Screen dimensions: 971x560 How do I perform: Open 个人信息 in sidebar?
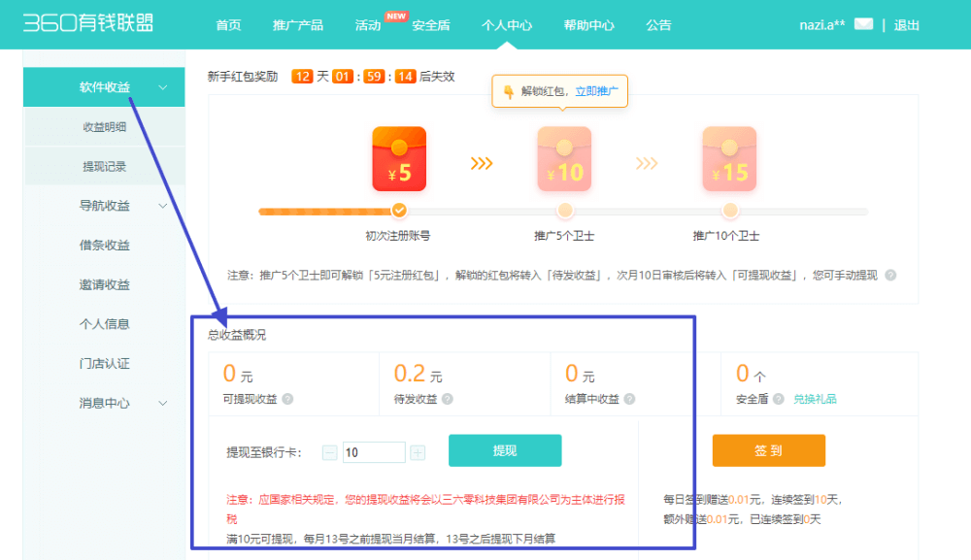(104, 324)
